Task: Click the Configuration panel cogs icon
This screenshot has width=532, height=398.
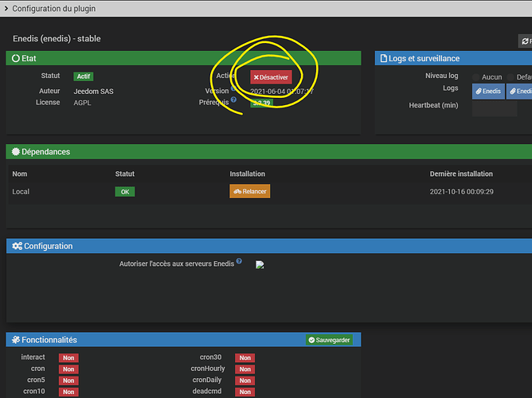Action: [x=17, y=246]
